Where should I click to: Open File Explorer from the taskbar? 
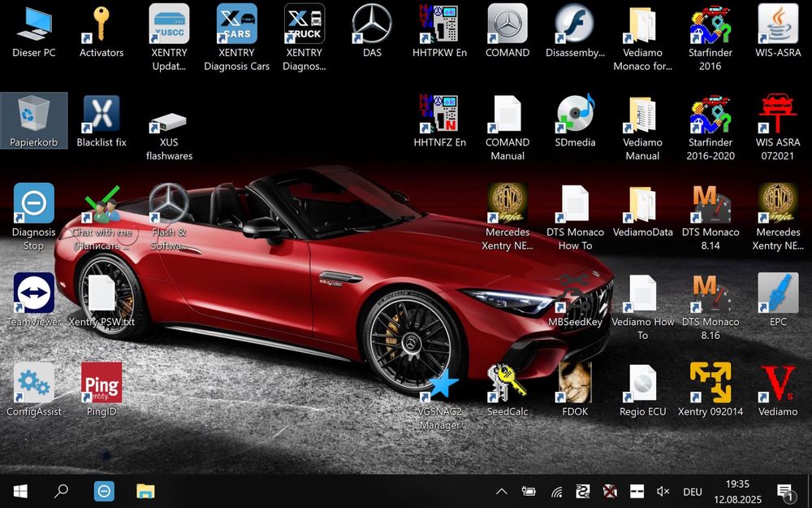pos(145,491)
